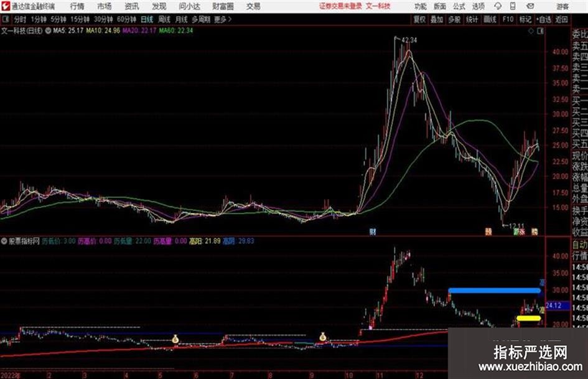Open the 版面 menu
Image resolution: width=588 pixels, height=379 pixels.
point(439,6)
